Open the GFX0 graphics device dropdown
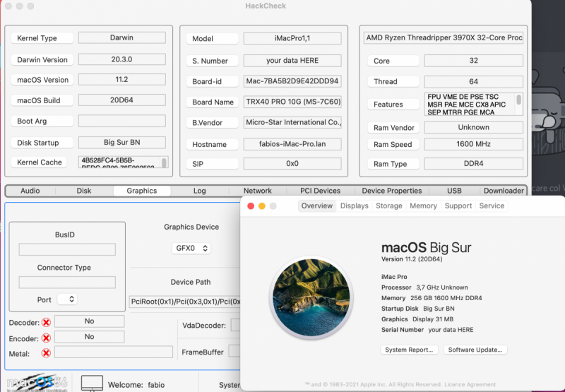Screen dimensions: 565x392 [x=191, y=248]
